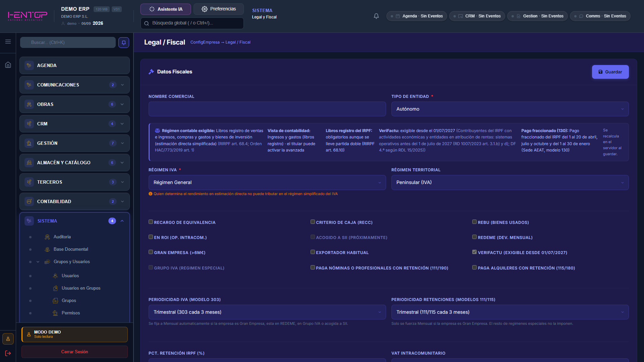The image size is (644, 362).
Task: Click the sidebar bell pin button
Action: coord(124,43)
